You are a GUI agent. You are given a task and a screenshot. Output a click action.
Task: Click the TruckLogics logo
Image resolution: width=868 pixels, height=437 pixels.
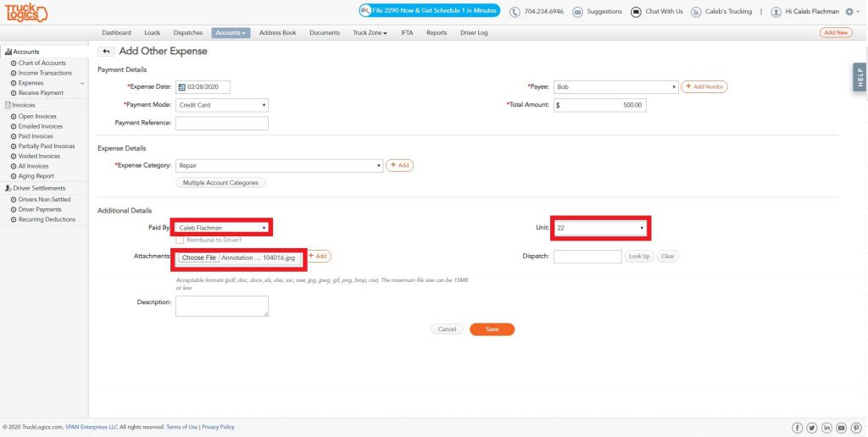click(26, 13)
